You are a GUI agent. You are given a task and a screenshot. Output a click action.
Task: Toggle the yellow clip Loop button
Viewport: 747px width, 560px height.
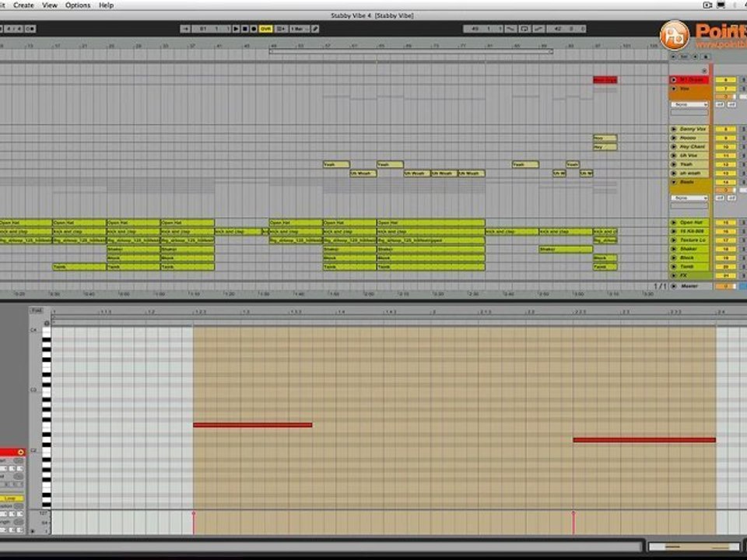click(x=10, y=499)
